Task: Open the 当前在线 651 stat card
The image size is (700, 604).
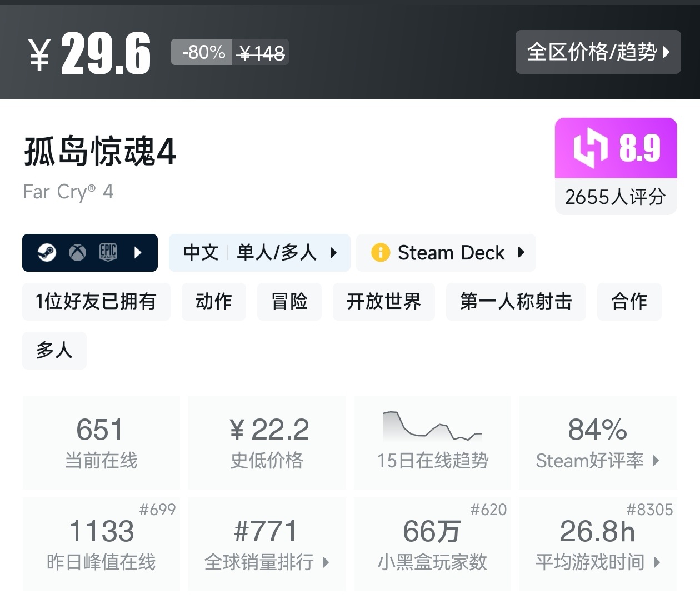Action: 101,442
